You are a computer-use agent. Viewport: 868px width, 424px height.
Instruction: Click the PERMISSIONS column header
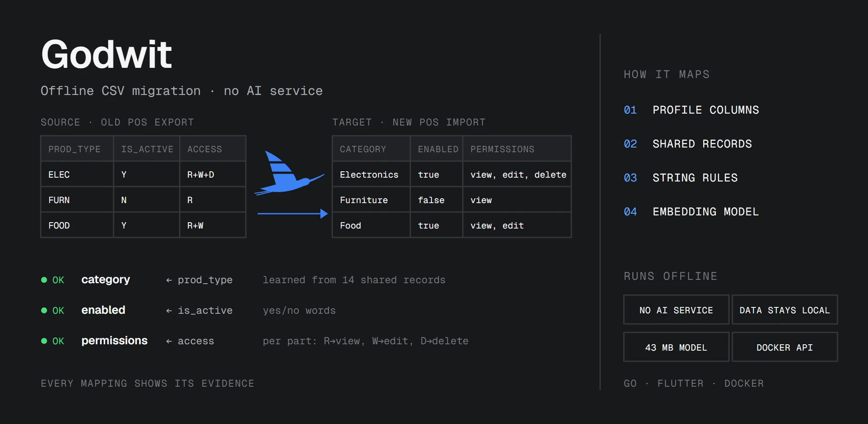(517, 149)
